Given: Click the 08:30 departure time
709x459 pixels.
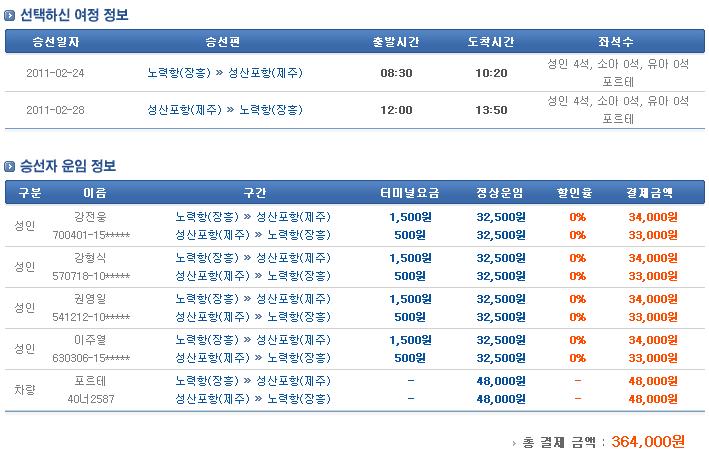Looking at the screenshot, I should (x=396, y=73).
